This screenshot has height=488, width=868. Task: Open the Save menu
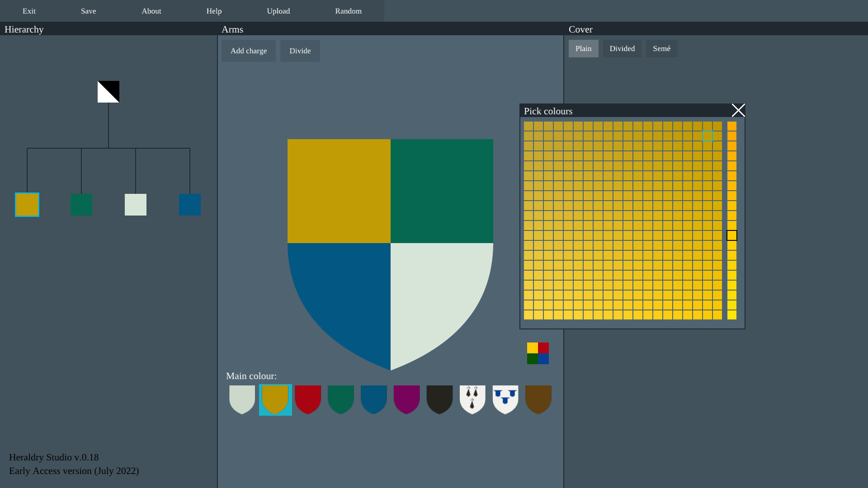[x=88, y=11]
